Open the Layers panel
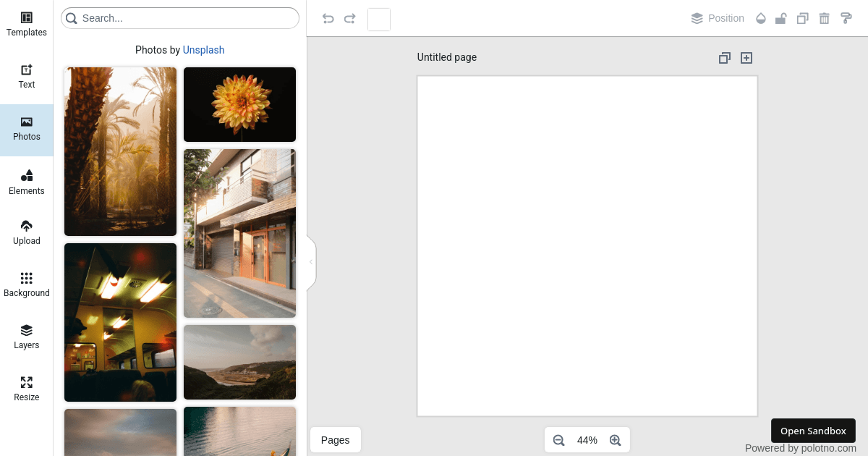The image size is (868, 456). pos(27,337)
